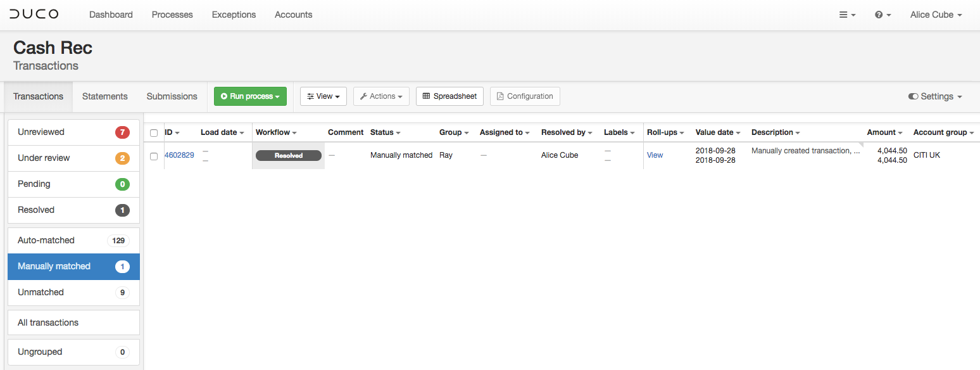
Task: Open the hamburger menu icon
Action: coord(848,15)
